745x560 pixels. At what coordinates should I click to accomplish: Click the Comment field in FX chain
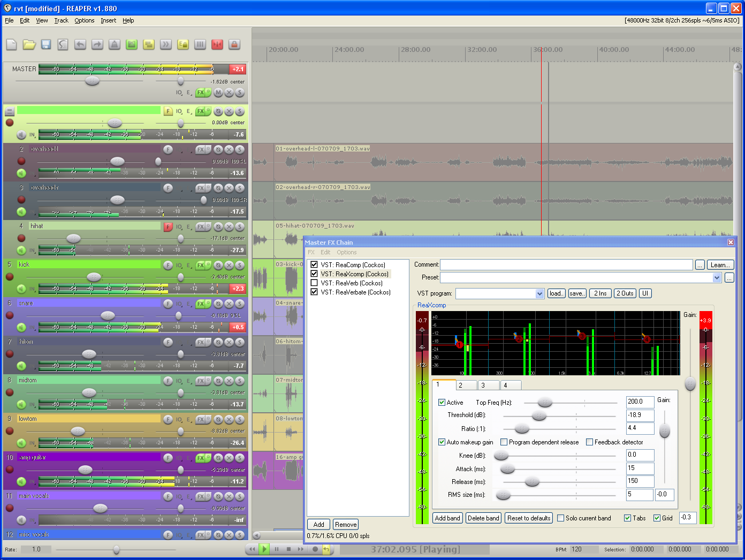tap(566, 264)
